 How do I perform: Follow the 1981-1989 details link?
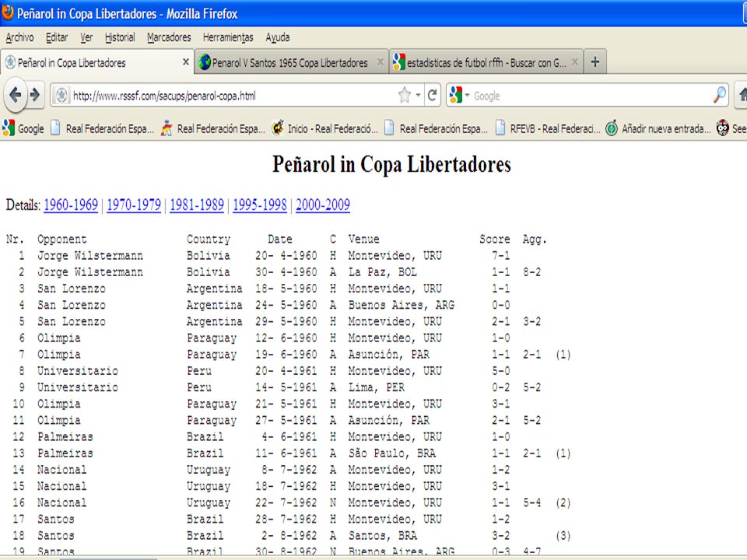coord(197,205)
